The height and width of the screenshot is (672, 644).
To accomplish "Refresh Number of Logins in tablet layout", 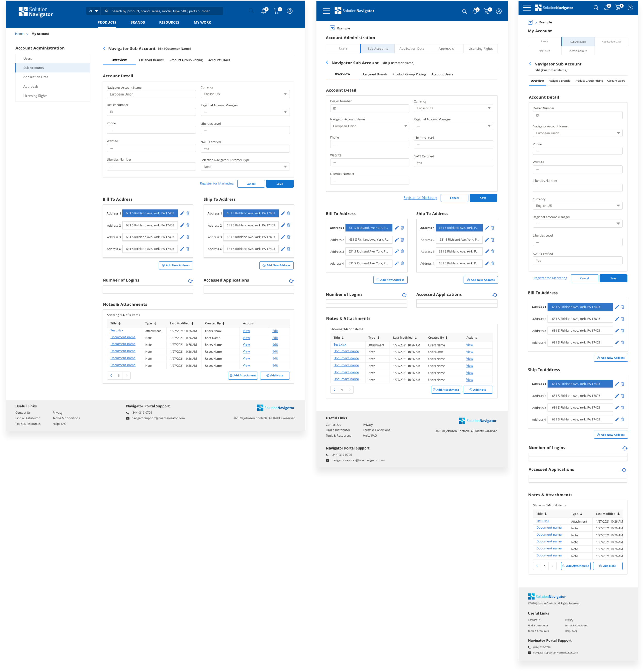I will pos(404,295).
